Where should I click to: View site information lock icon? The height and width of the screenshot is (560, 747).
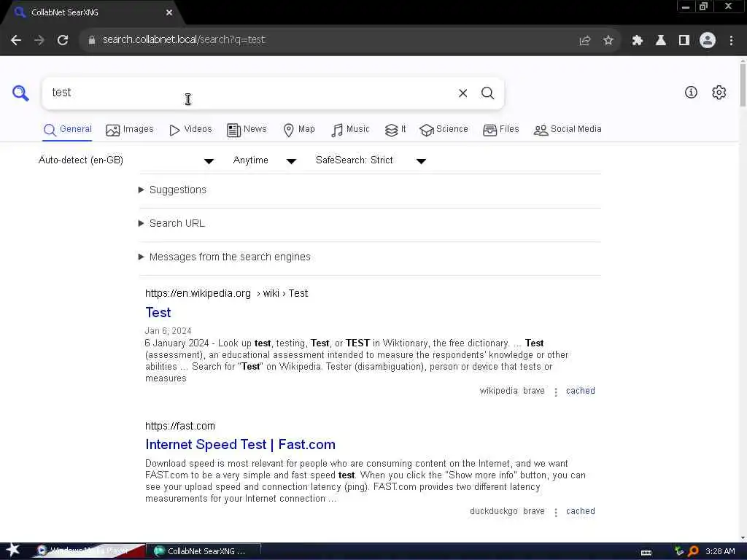click(92, 40)
